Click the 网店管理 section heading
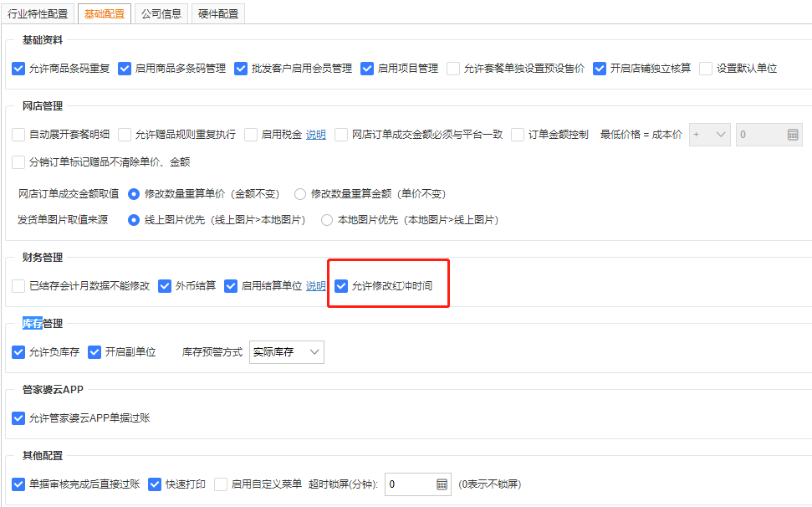This screenshot has width=812, height=507. (x=43, y=106)
